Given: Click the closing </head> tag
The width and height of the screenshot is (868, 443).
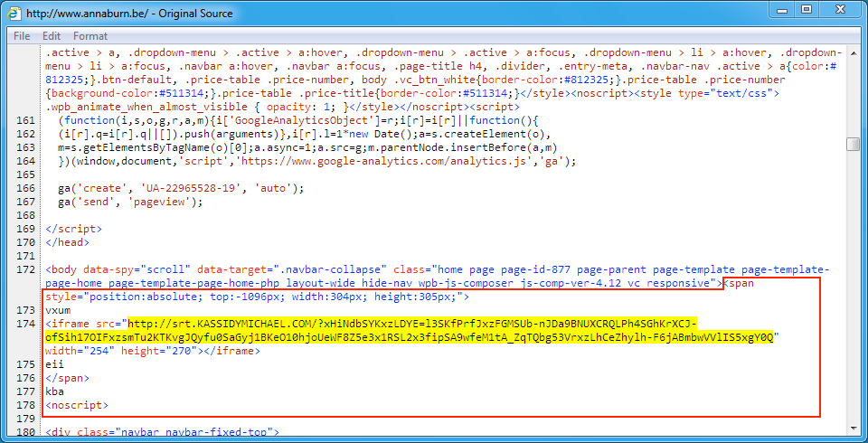Looking at the screenshot, I should (x=68, y=242).
